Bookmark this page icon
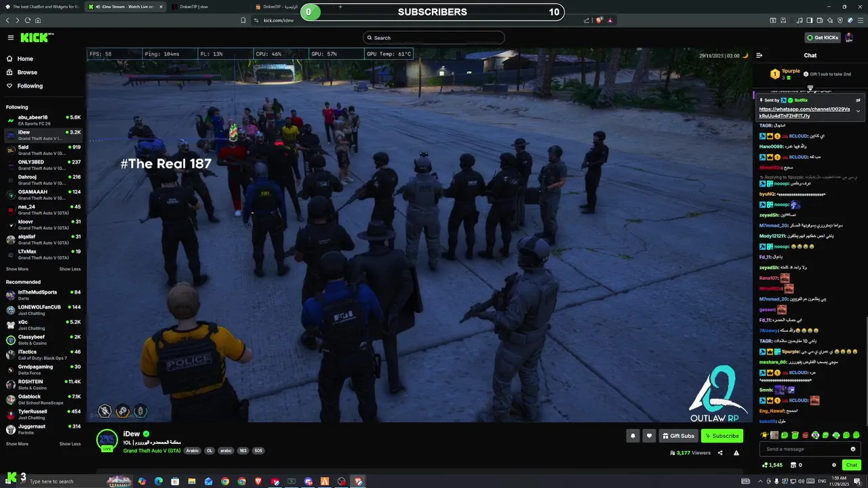 (x=243, y=20)
